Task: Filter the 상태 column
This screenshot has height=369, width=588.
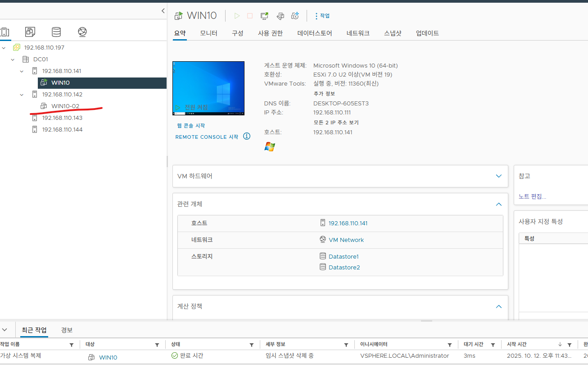Action: [x=252, y=345]
